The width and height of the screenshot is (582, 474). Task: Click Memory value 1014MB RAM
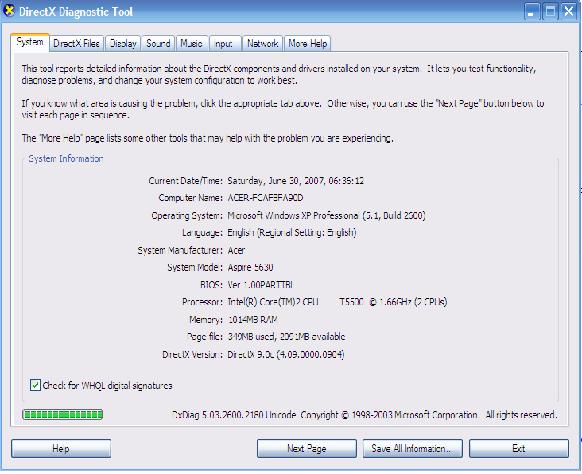coord(253,320)
